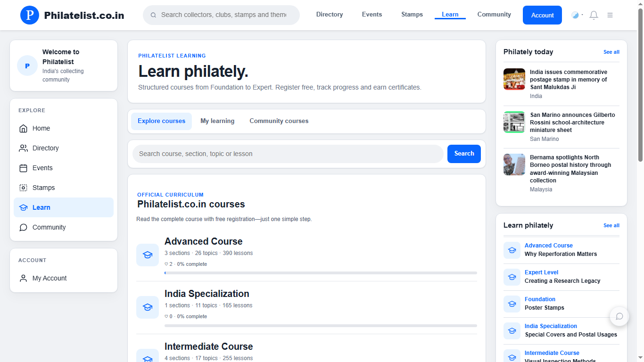The width and height of the screenshot is (644, 362).
Task: Open the My Account label in the sidebar
Action: click(50, 278)
